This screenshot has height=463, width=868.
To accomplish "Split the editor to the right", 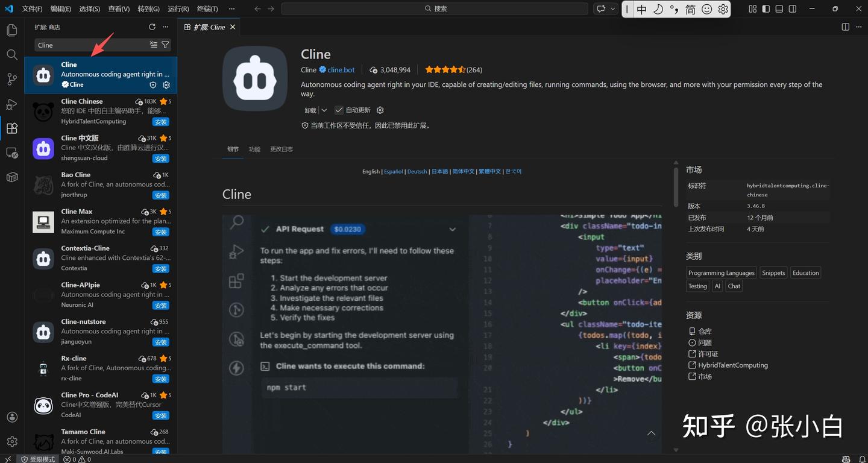I will [x=846, y=27].
